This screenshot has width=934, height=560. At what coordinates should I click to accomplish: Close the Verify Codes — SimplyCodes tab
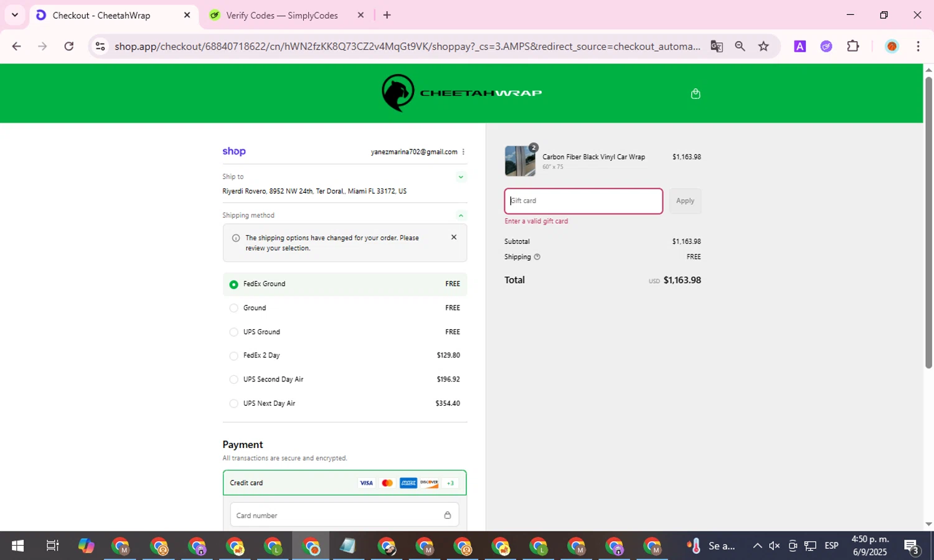(x=361, y=15)
